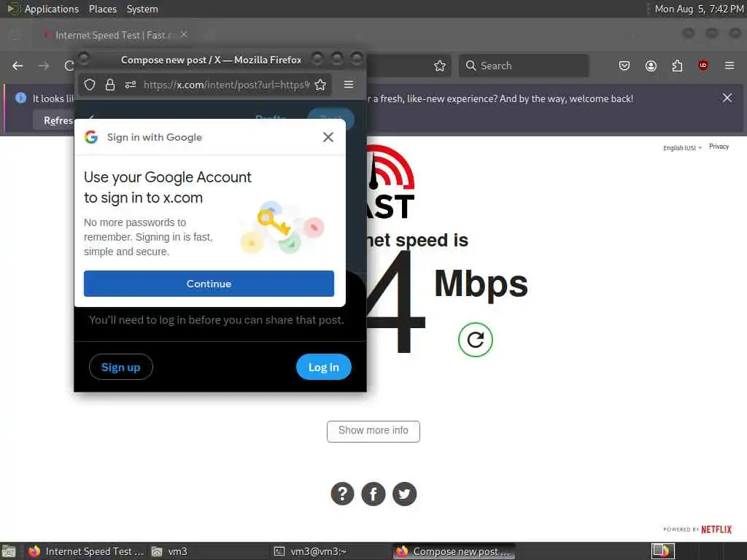The image size is (747, 560).
Task: Close the Internet Speed Test tab
Action: [x=184, y=34]
